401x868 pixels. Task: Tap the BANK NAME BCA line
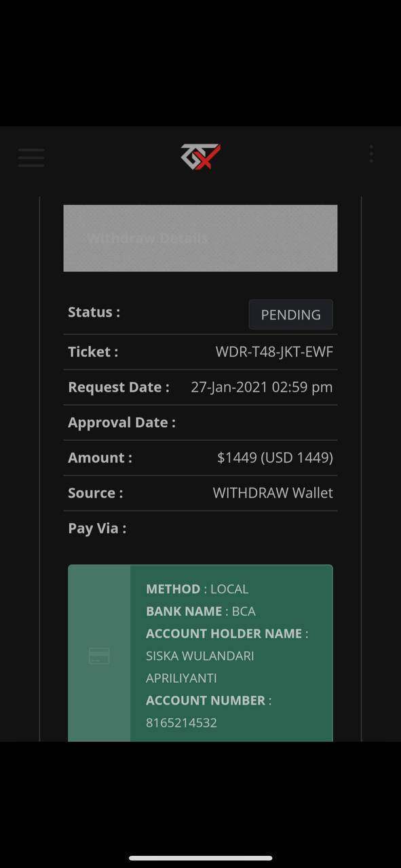(201, 611)
